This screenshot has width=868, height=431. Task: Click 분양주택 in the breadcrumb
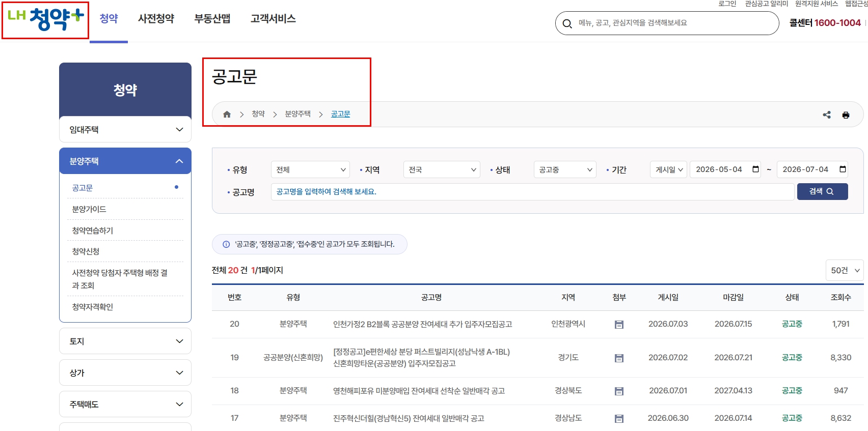point(298,114)
